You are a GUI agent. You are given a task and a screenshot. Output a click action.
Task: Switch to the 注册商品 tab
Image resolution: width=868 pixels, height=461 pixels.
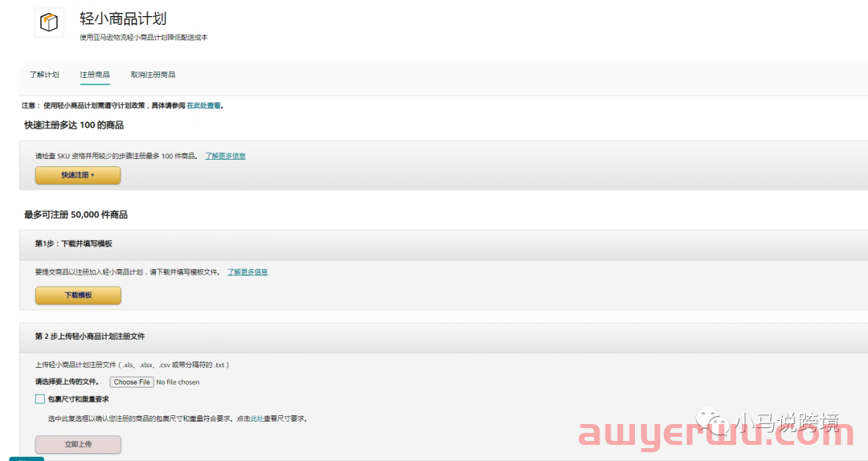95,75
